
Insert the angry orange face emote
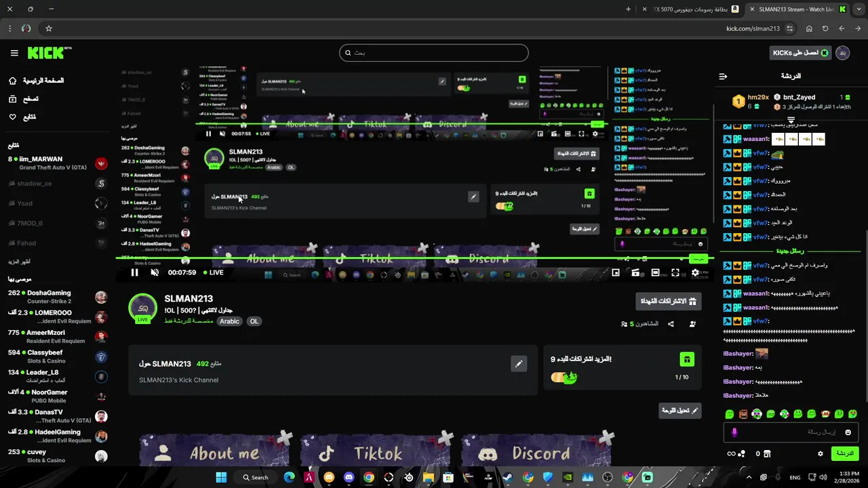point(743,413)
